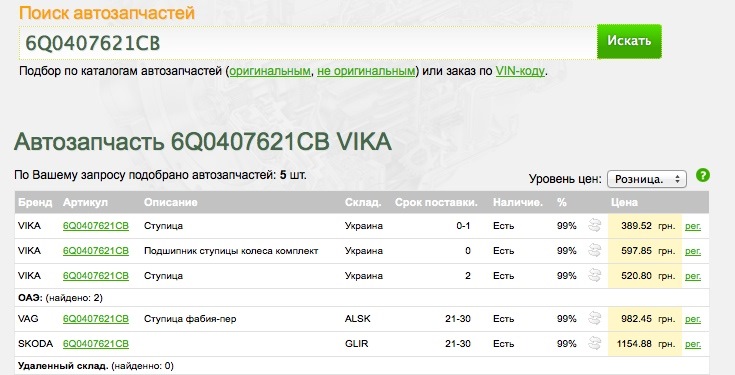Select the price 597.85 грн. cell
This screenshot has width=735, height=375.
(645, 251)
